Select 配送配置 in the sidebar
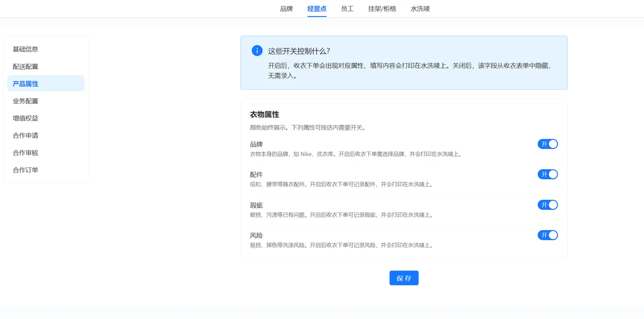Viewport: 644px width, 319px height. pos(46,66)
